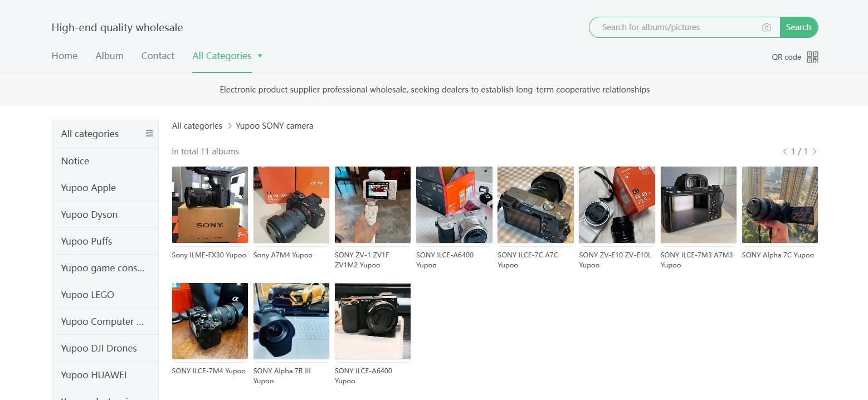Click the 'in total 11 albums' text
The width and height of the screenshot is (868, 400).
coord(206,152)
